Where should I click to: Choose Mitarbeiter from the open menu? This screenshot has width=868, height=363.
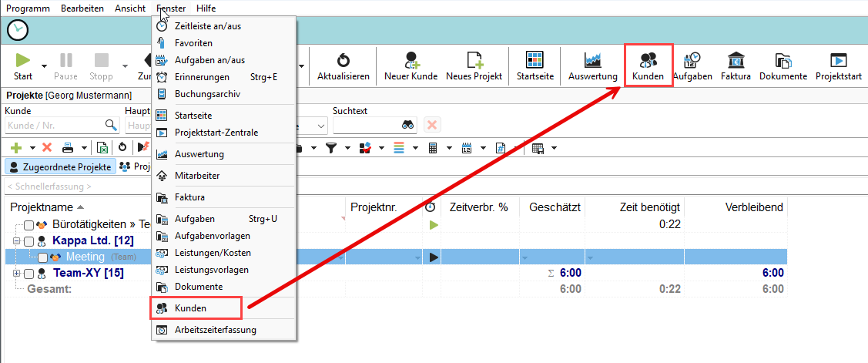[196, 176]
